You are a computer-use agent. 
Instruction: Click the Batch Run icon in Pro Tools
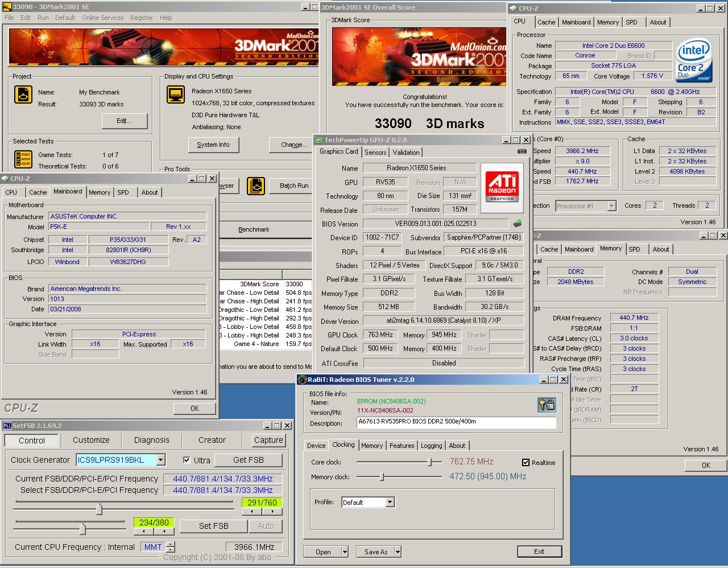tap(256, 186)
